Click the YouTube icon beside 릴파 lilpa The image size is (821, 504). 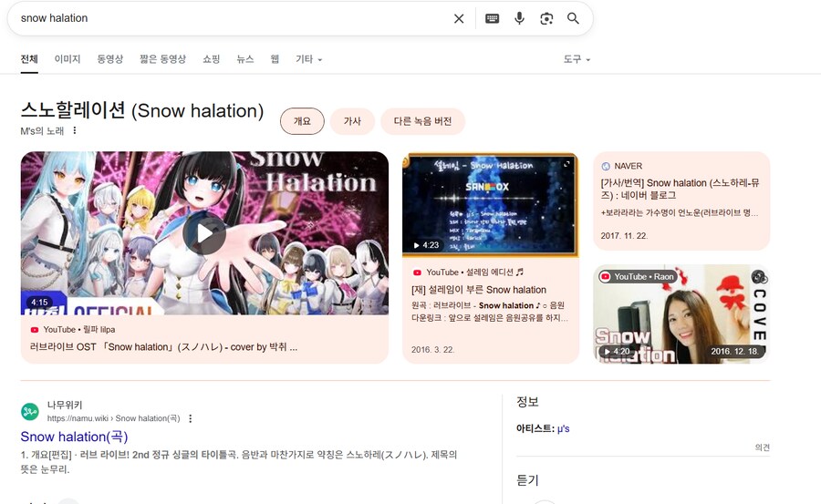point(35,330)
